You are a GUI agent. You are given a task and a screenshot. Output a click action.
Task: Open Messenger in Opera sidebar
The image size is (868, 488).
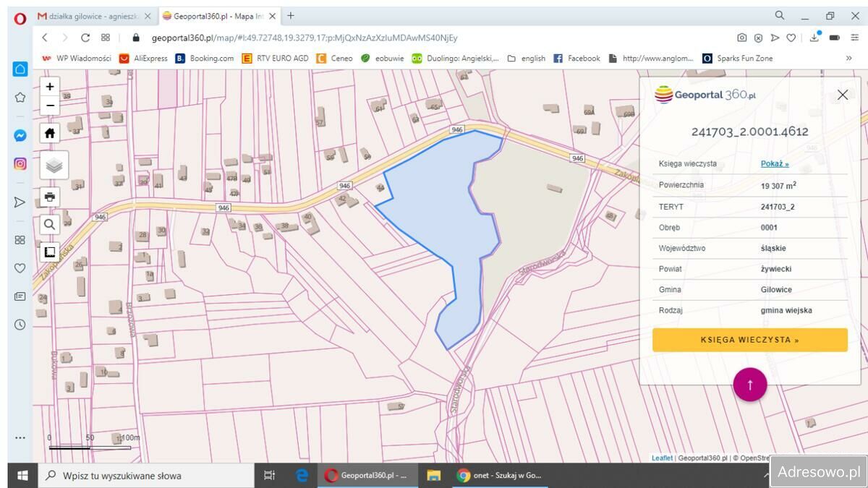tap(20, 135)
